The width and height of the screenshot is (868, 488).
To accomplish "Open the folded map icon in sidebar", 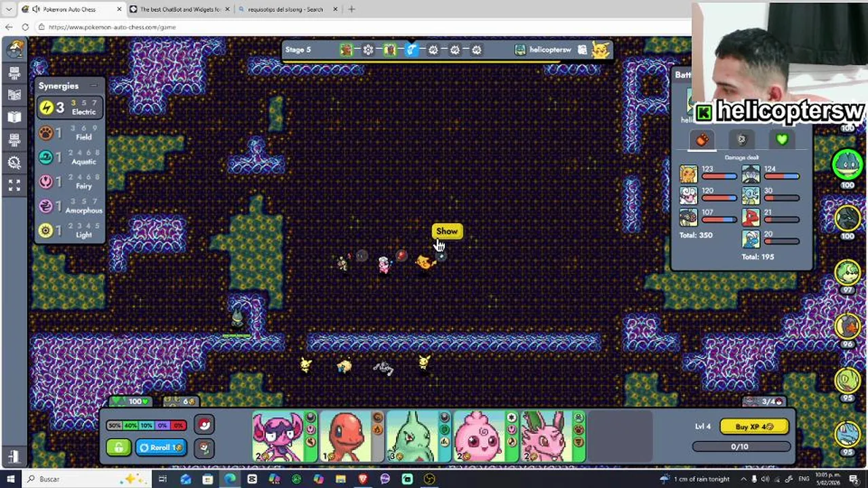I will [14, 95].
